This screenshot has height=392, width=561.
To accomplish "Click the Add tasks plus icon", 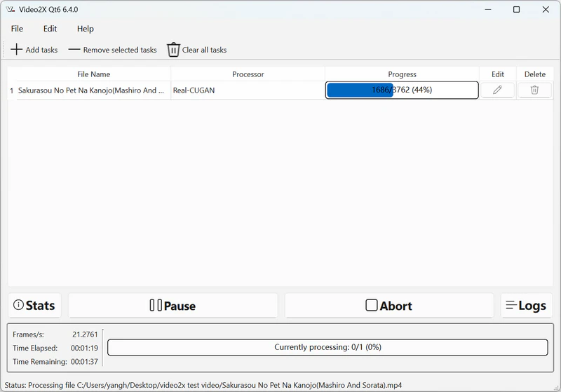I will [x=17, y=50].
